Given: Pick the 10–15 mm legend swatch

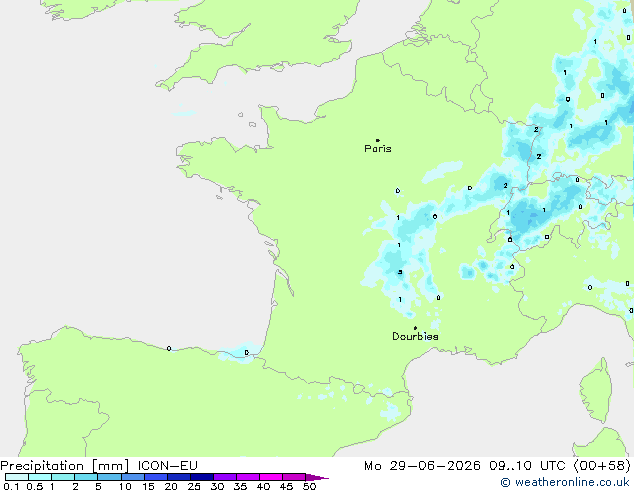Looking at the screenshot, I should point(132,477).
